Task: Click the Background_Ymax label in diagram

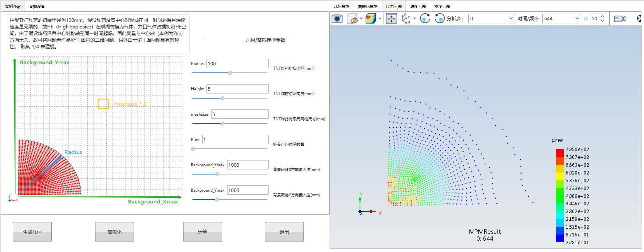Action: 45,62
